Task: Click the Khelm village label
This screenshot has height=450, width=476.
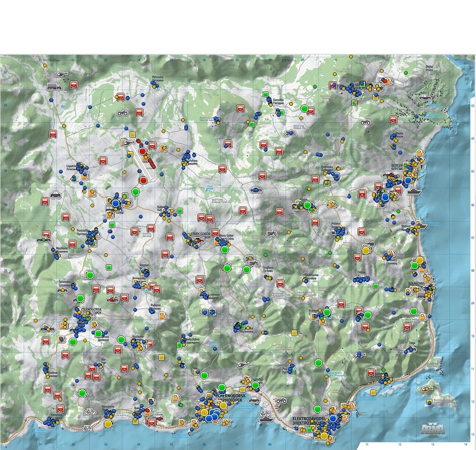Action: point(399,135)
